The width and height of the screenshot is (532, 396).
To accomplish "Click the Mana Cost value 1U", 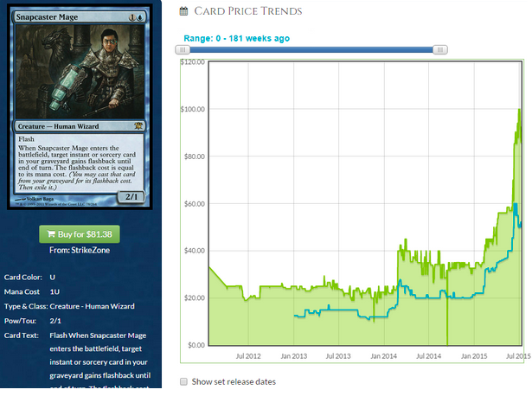I will click(x=54, y=292).
